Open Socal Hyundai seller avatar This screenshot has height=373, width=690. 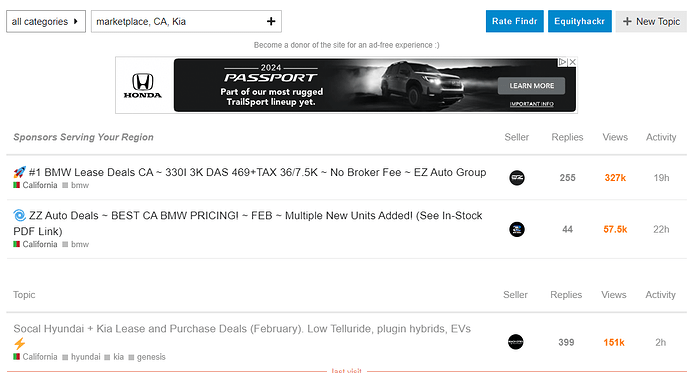click(x=515, y=342)
